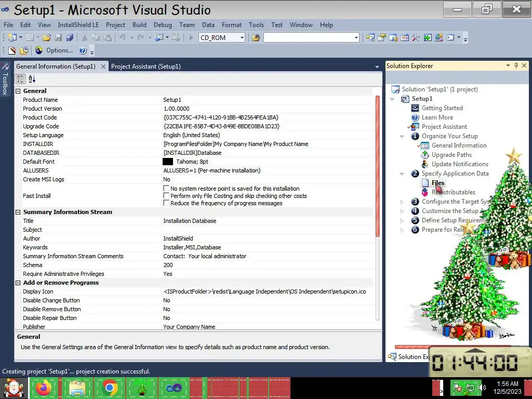The height and width of the screenshot is (399, 532).
Task: Collapse the Summary Information Stream section
Action: click(x=18, y=212)
